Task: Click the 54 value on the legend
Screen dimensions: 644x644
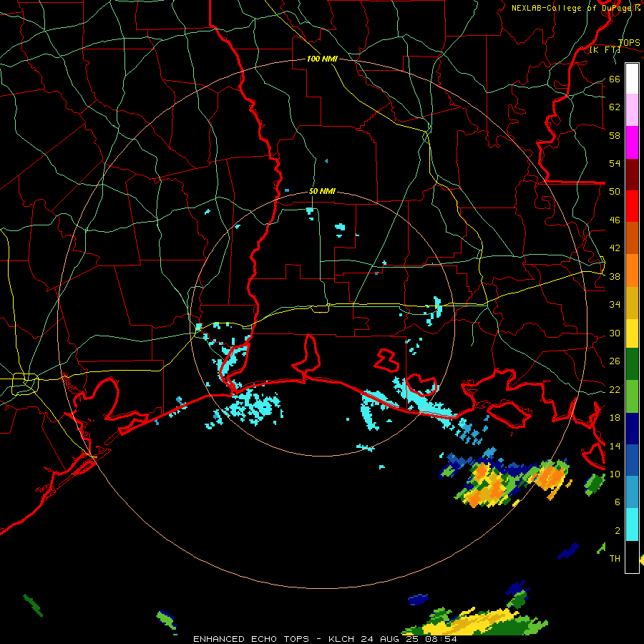Action: [x=615, y=163]
